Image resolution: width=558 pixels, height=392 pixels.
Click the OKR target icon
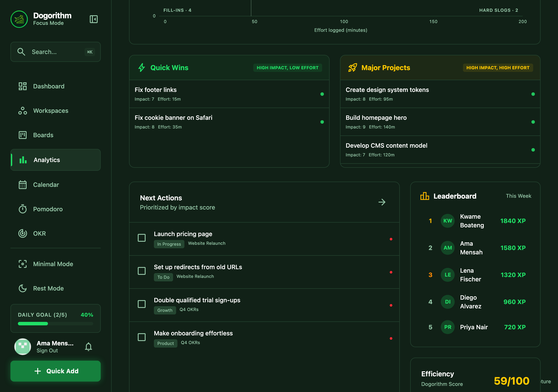[23, 233]
